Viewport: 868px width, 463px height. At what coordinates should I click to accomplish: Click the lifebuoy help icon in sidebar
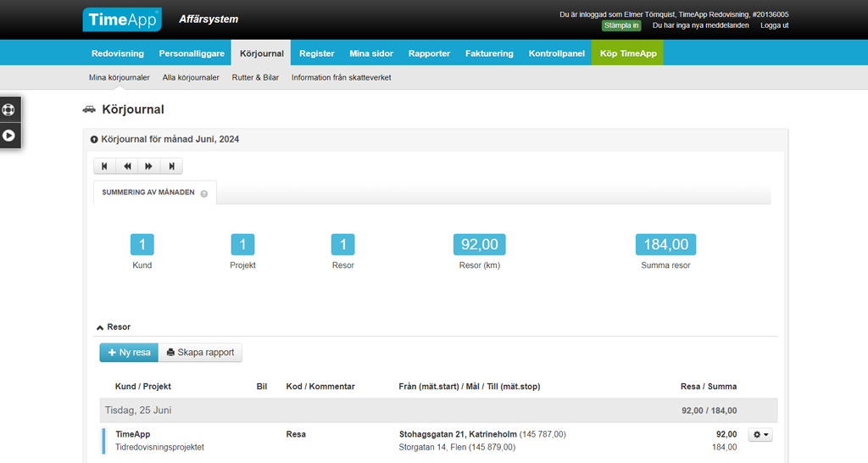(9, 109)
